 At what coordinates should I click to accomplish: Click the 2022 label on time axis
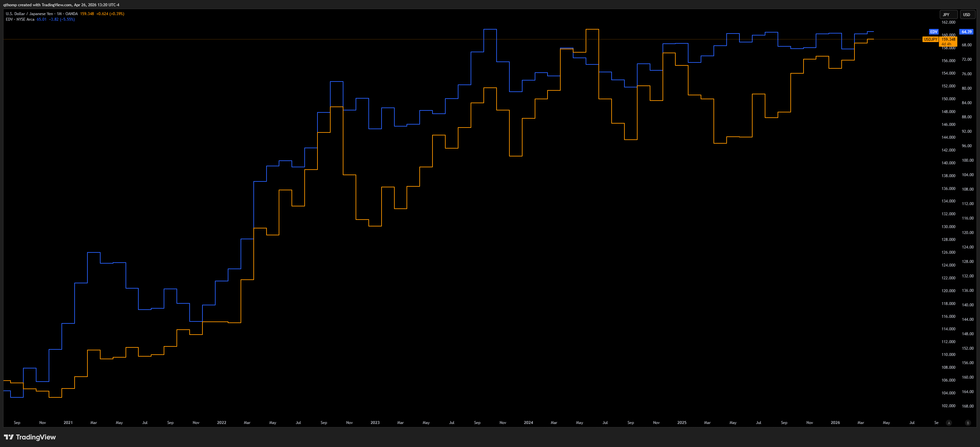point(222,423)
